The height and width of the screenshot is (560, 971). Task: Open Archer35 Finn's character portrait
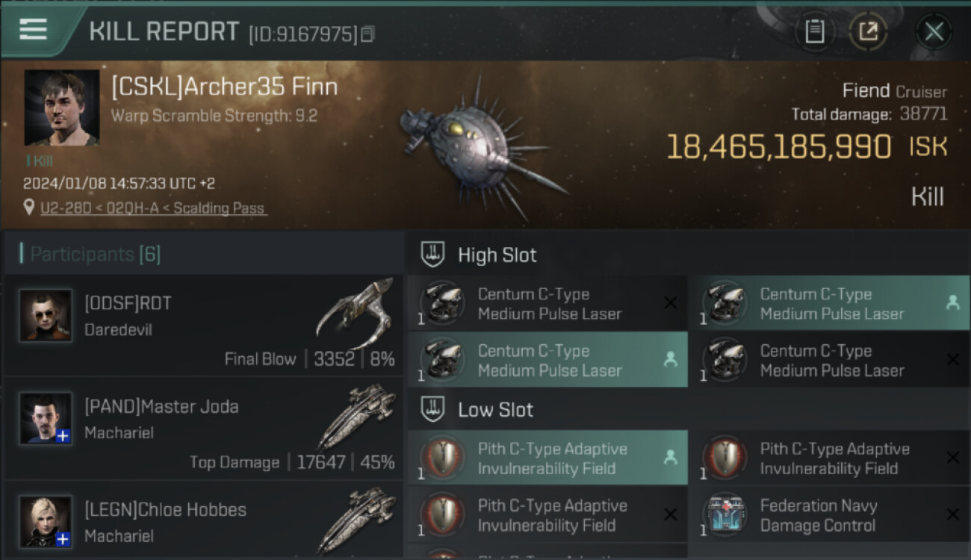pos(62,108)
